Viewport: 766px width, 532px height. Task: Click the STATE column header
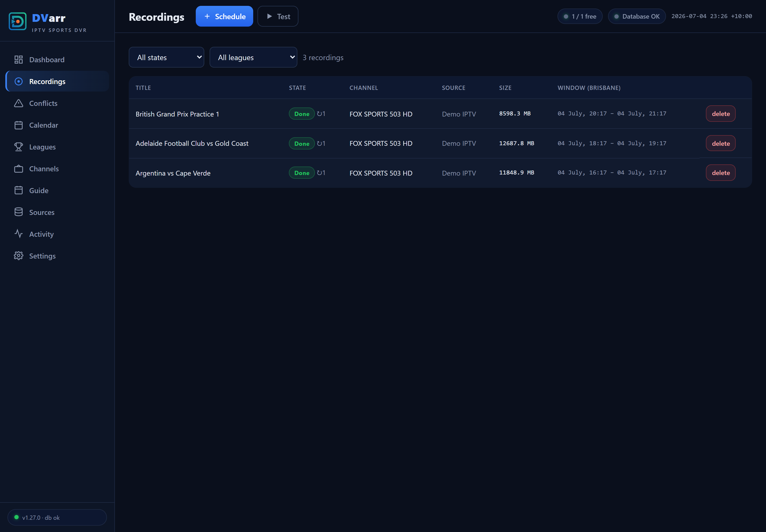tap(297, 88)
